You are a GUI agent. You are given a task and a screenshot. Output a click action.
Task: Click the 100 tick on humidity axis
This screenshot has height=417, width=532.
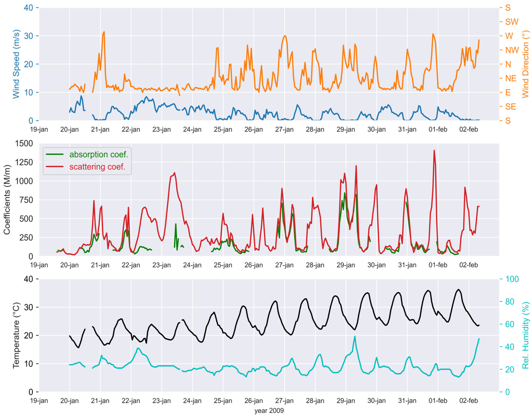(513, 279)
